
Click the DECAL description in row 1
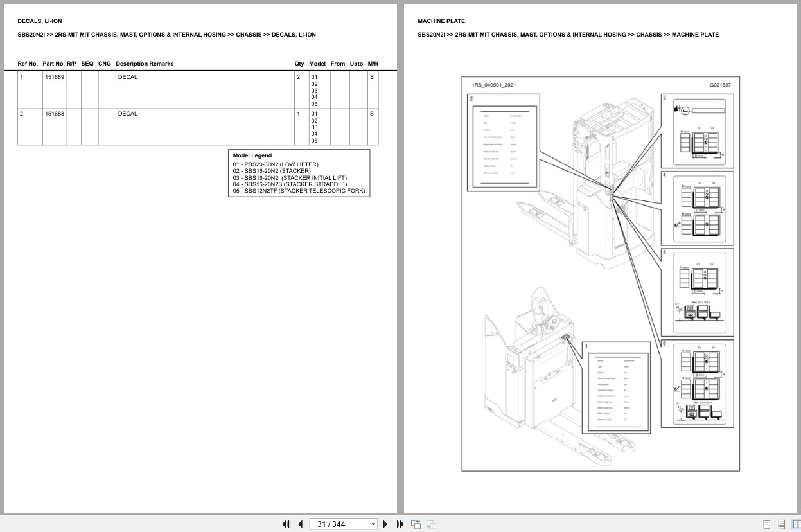point(127,77)
